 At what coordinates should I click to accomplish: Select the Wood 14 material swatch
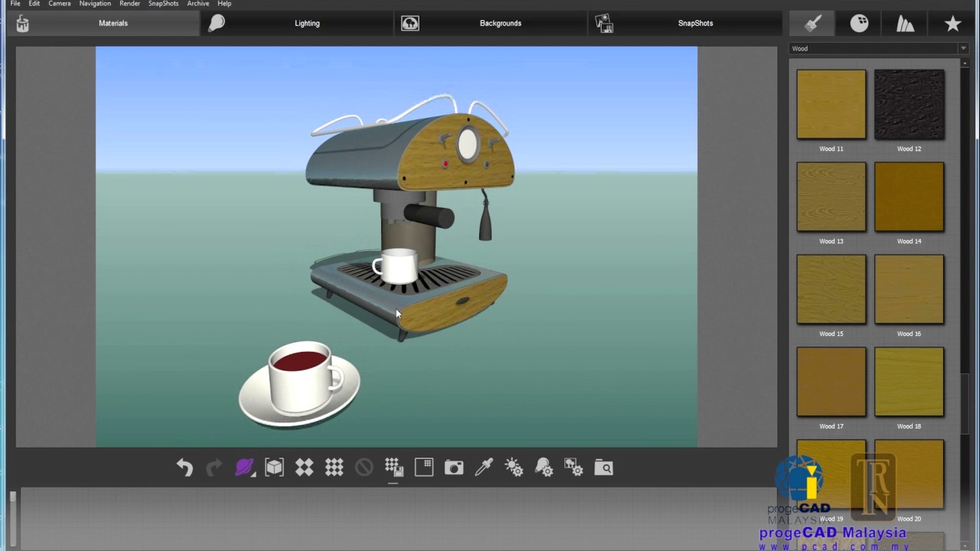point(910,197)
